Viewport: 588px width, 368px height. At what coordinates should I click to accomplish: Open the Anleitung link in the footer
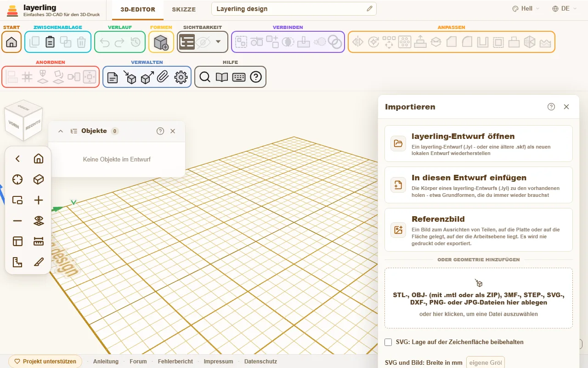click(x=106, y=362)
